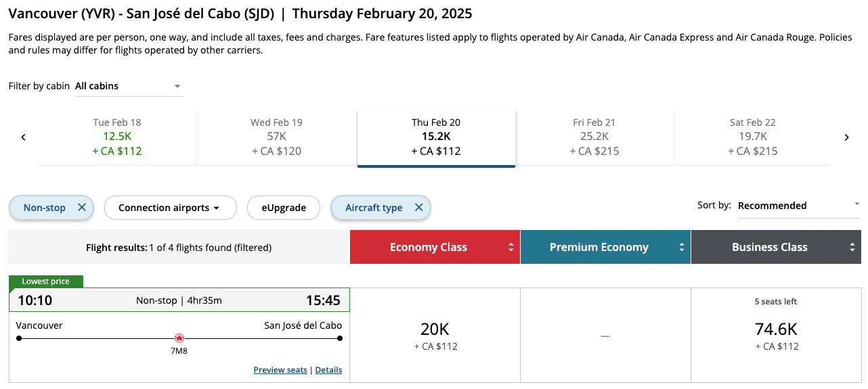Go to previous dates with left arrow
This screenshot has height=389, width=868.
tap(24, 137)
